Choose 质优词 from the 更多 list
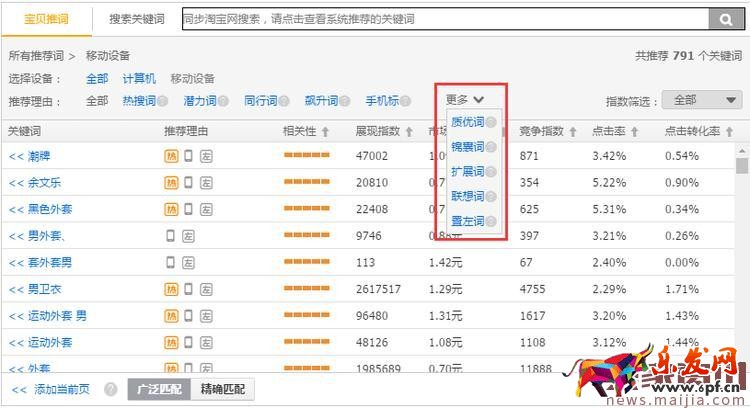The width and height of the screenshot is (750, 408). pyautogui.click(x=468, y=122)
